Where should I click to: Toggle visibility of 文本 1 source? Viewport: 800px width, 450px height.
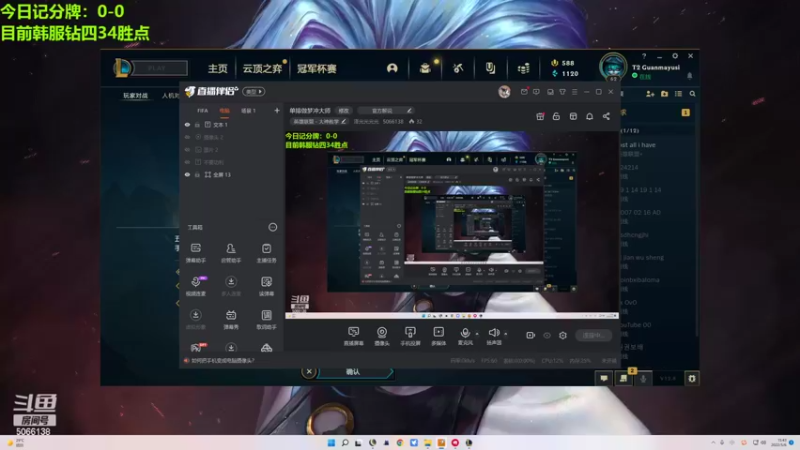point(187,124)
